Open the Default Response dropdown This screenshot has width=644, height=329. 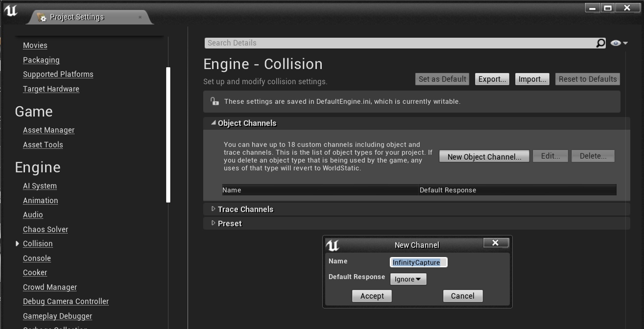click(x=408, y=279)
